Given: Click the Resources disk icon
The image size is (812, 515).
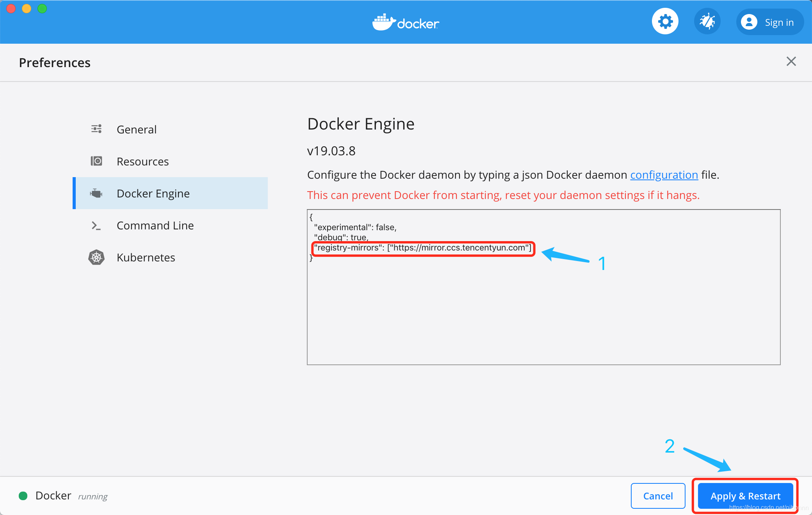Looking at the screenshot, I should (x=96, y=161).
